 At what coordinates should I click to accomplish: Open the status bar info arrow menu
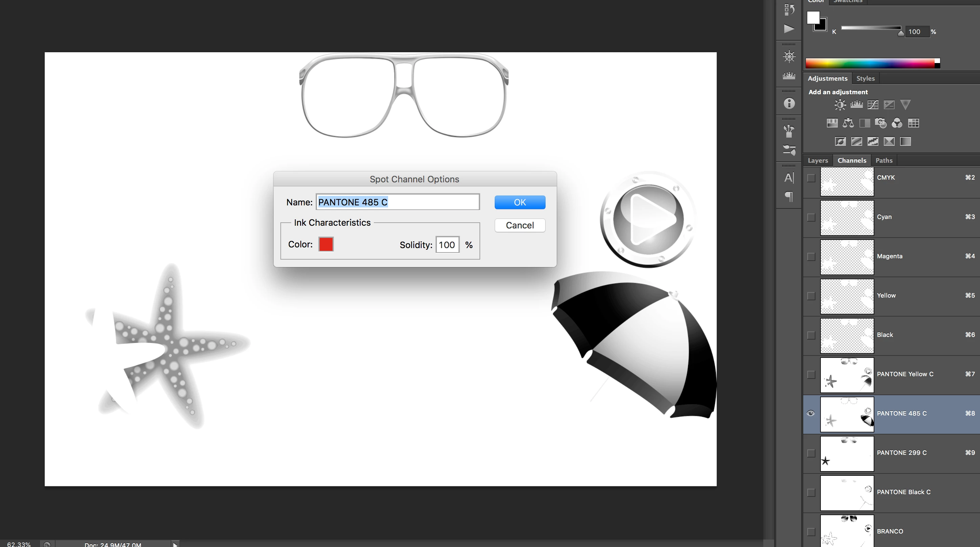[x=175, y=544]
